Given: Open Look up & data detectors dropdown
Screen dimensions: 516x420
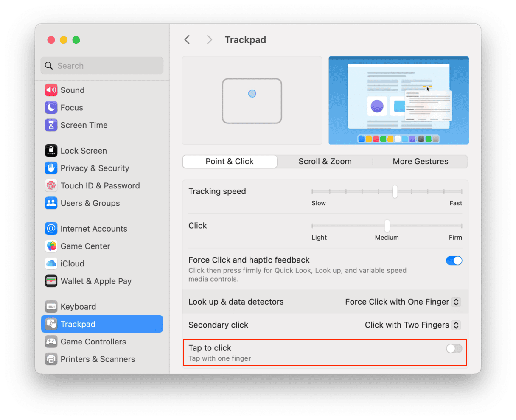Looking at the screenshot, I should pyautogui.click(x=402, y=302).
